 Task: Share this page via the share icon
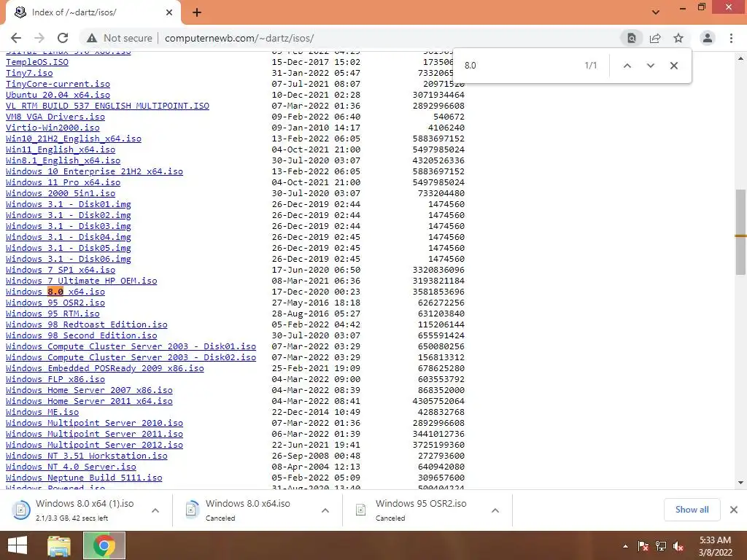655,38
